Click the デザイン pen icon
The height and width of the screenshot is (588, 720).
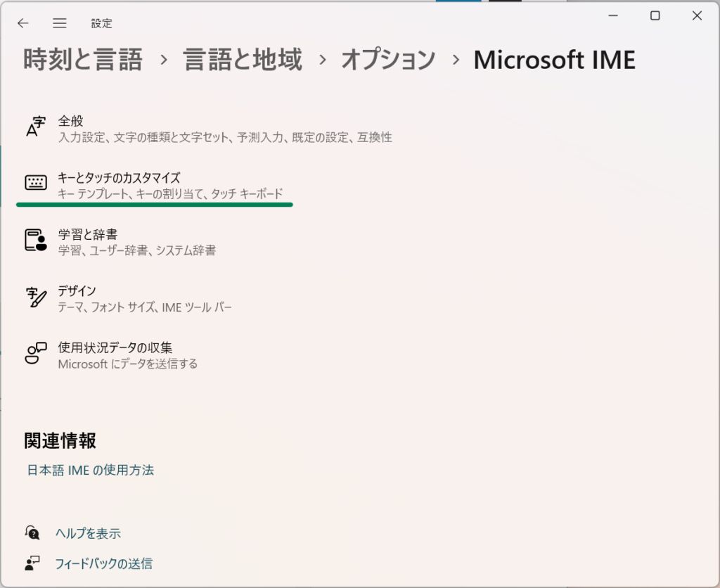[36, 298]
